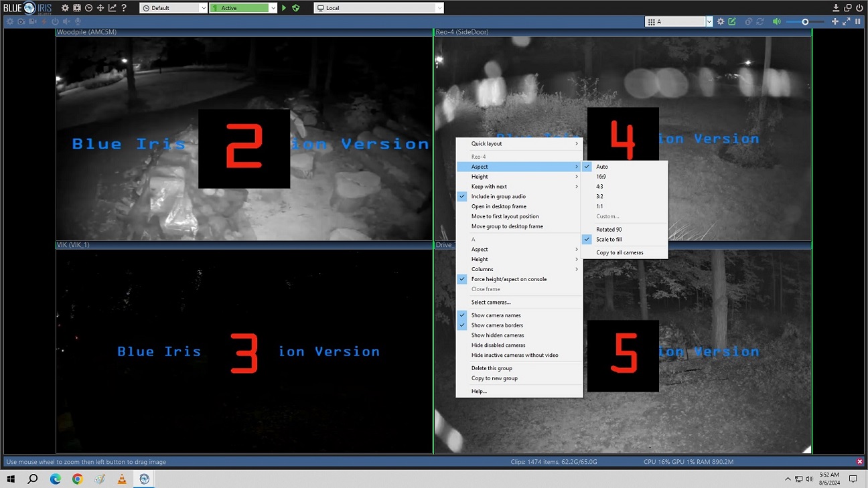Expand Keep with next submenu
The image size is (868, 488).
pyautogui.click(x=519, y=187)
